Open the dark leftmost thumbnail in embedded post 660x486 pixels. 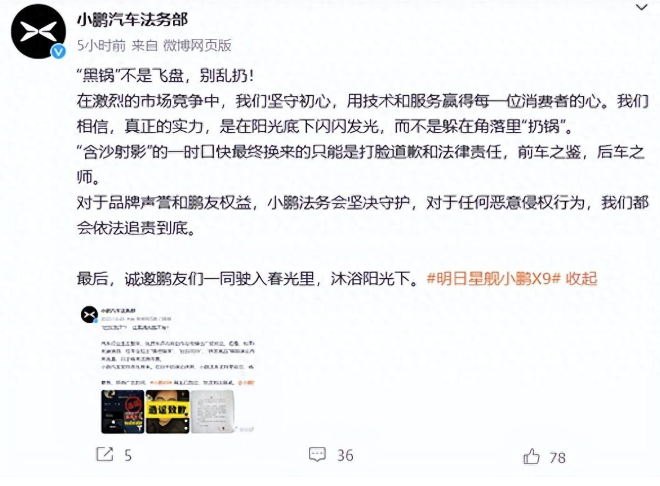tap(122, 412)
